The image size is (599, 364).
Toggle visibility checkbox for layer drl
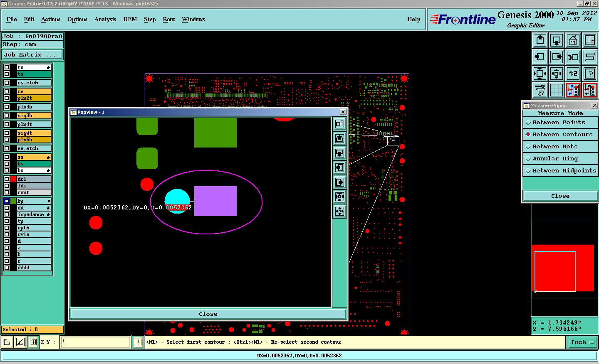pyautogui.click(x=7, y=179)
